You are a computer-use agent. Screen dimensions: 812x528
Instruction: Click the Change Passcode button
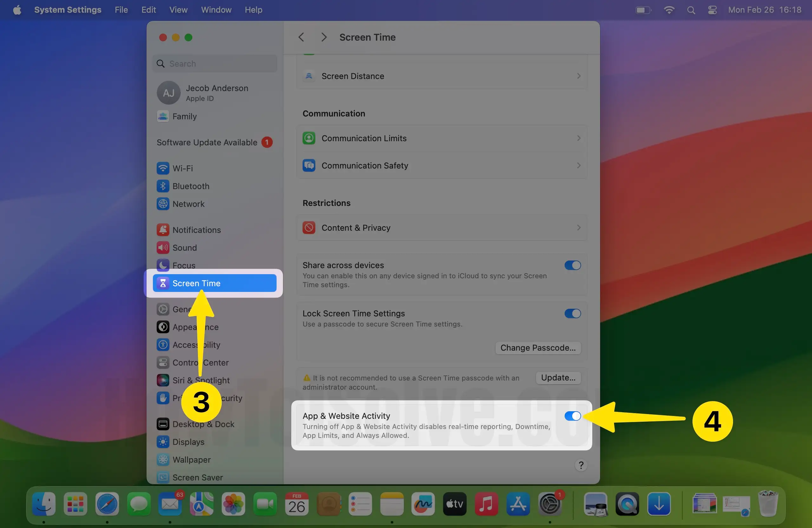pos(538,347)
